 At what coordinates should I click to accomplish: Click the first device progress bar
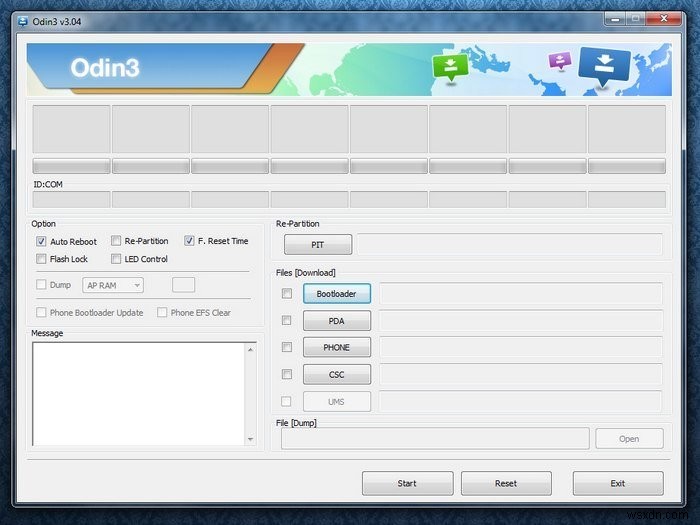tap(71, 166)
